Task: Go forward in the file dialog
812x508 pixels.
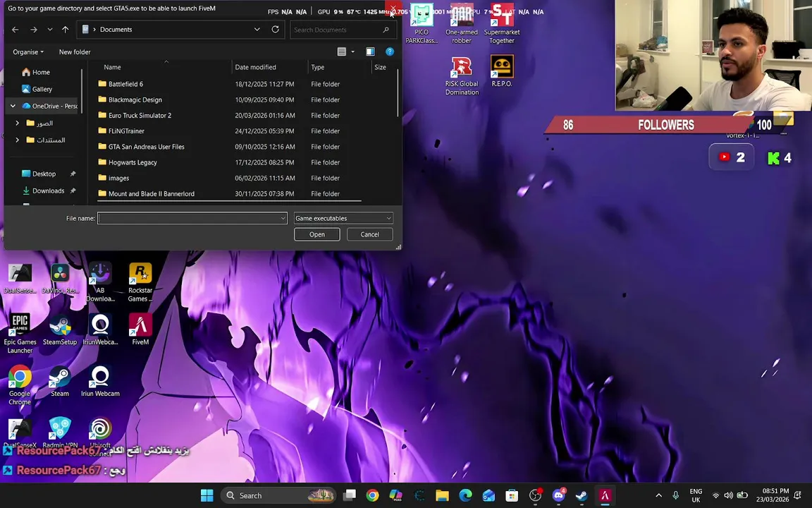Action: (x=34, y=30)
